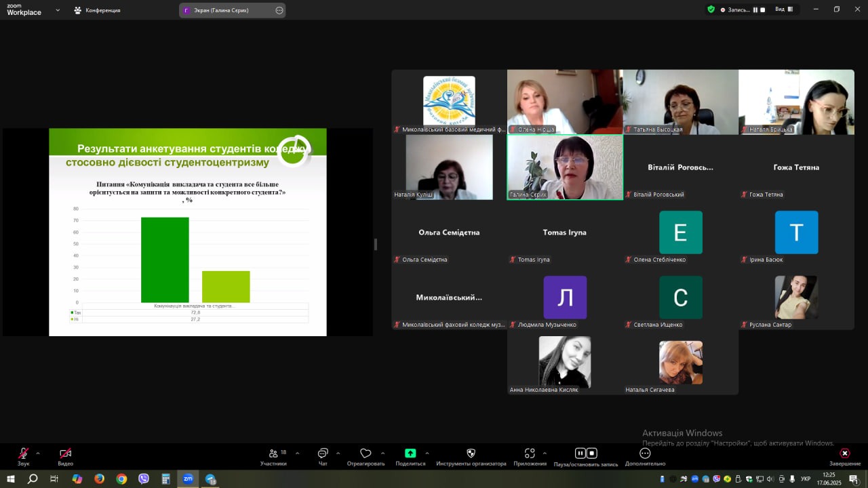Viewport: 868px width, 488px height.
Task: Click the green Поделиться share screen icon
Action: coord(410,454)
